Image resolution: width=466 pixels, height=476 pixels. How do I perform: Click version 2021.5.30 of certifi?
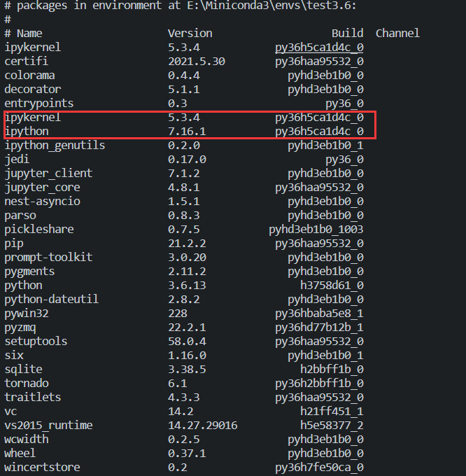coord(197,62)
